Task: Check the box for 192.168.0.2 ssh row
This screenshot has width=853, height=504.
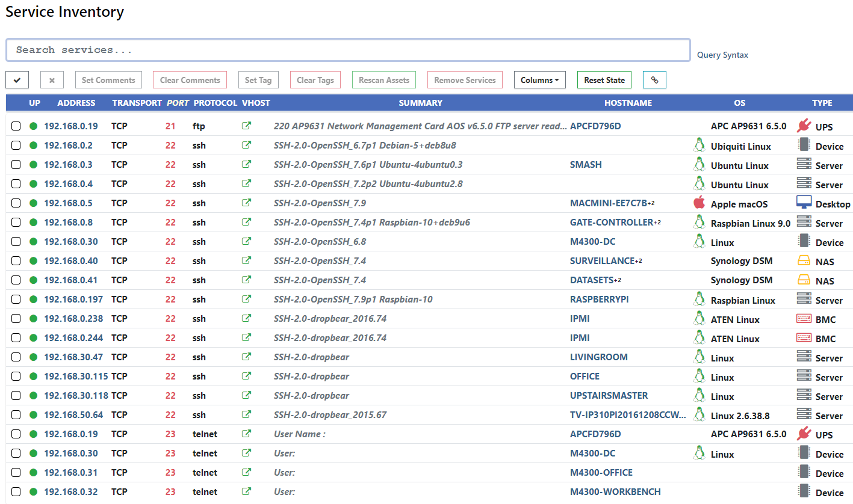Action: click(x=16, y=146)
